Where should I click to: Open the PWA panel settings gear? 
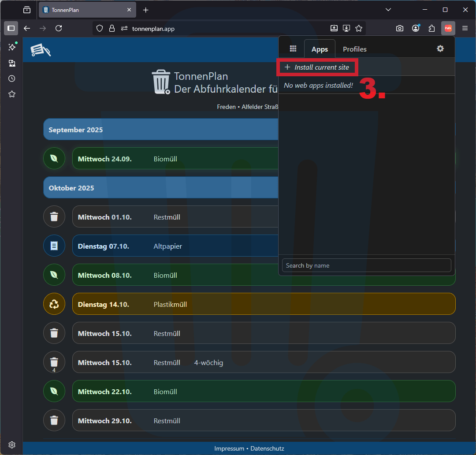coord(440,48)
